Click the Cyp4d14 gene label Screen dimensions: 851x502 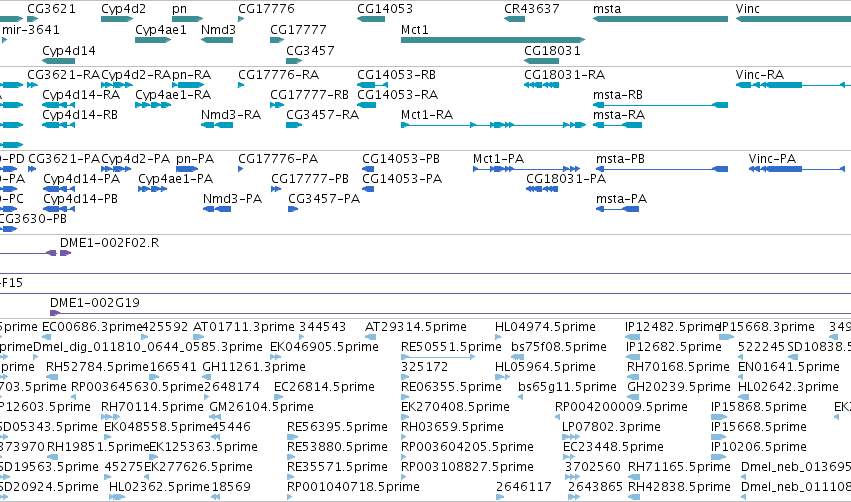(69, 51)
